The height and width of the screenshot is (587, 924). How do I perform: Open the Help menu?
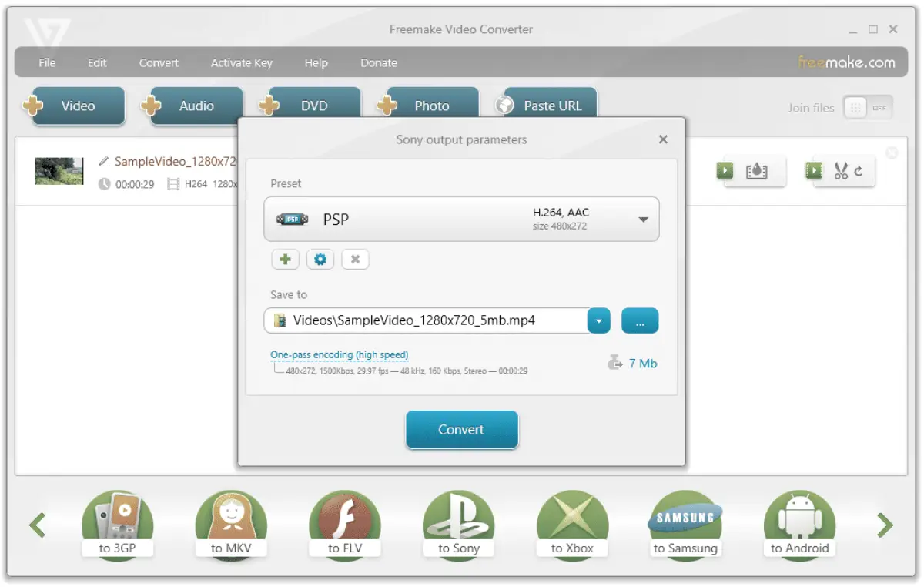tap(316, 63)
